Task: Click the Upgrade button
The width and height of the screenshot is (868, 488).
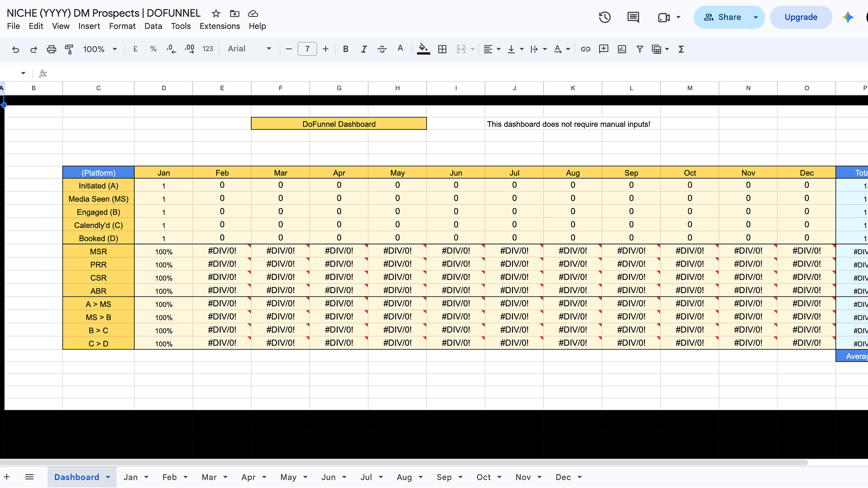Action: pos(801,17)
